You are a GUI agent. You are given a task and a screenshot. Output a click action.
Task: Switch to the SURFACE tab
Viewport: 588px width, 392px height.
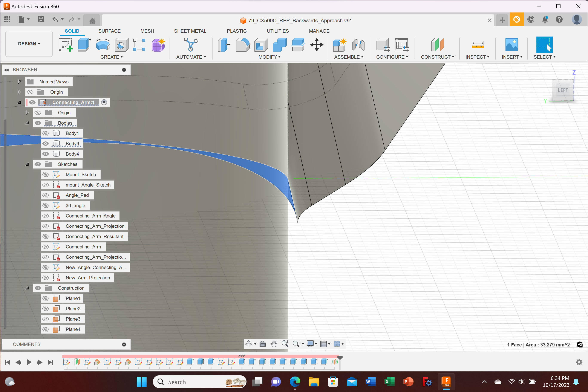point(109,31)
